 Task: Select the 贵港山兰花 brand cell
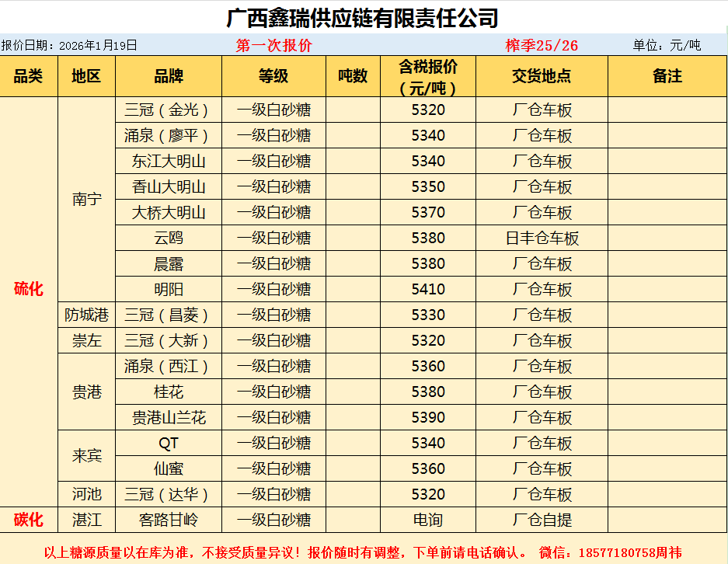coord(169,418)
